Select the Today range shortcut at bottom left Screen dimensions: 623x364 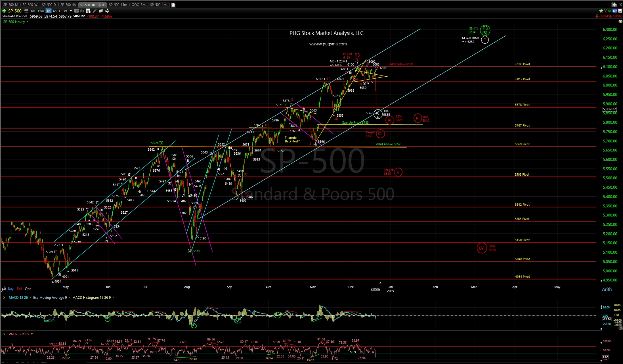click(44, 362)
